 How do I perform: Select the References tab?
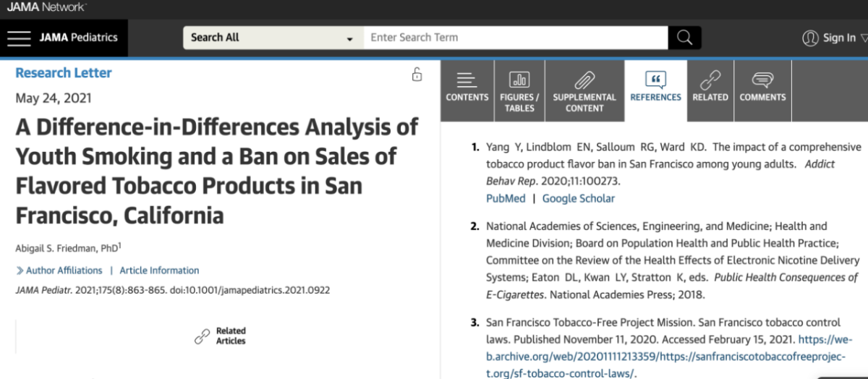coord(655,90)
